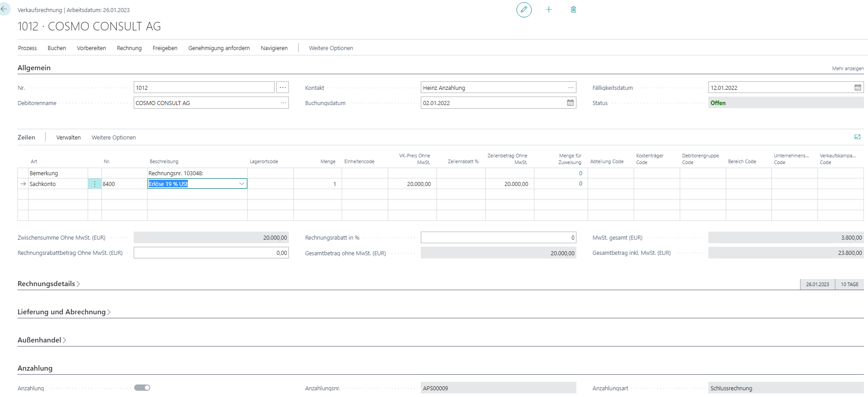868x397 pixels.
Task: Open the Freigeben menu
Action: tap(165, 48)
